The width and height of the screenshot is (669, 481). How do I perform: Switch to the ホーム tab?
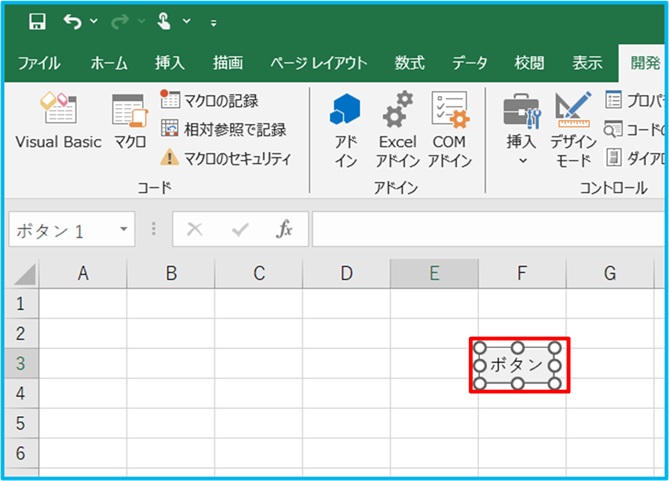pyautogui.click(x=109, y=62)
